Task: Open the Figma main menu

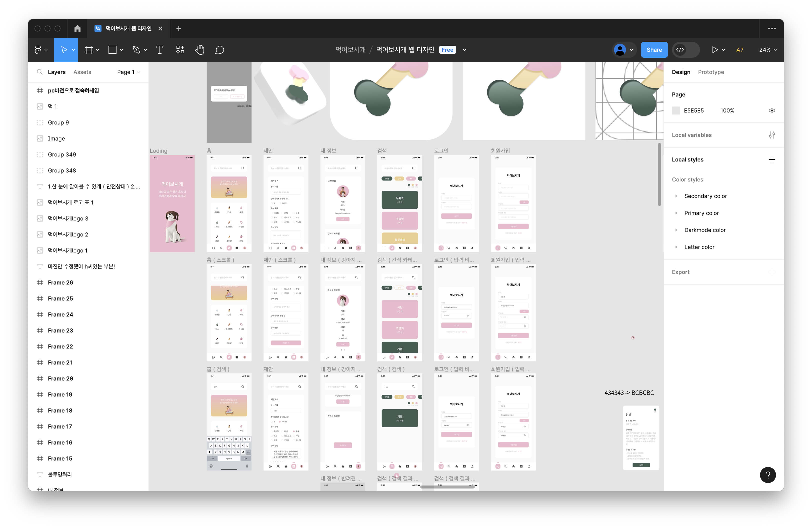Action: pyautogui.click(x=38, y=50)
